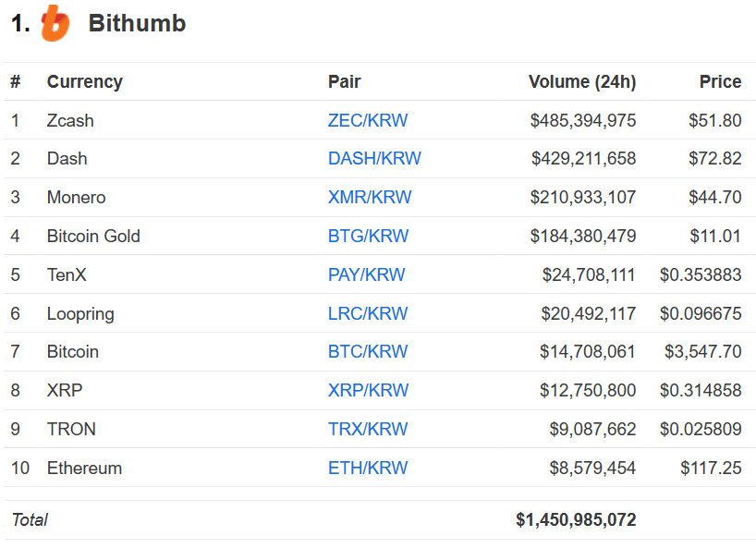Open the TRX/KRW market link

(x=368, y=429)
